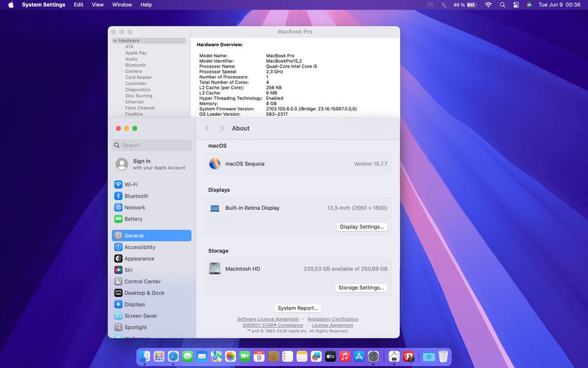This screenshot has width=588, height=368.
Task: Open the ENERGY STAR Compliance link
Action: [273, 325]
